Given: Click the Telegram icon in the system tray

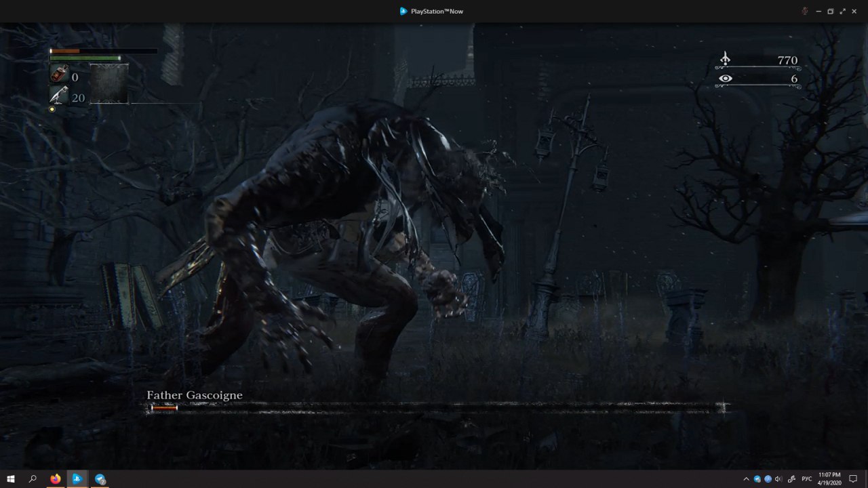Looking at the screenshot, I should coord(757,479).
